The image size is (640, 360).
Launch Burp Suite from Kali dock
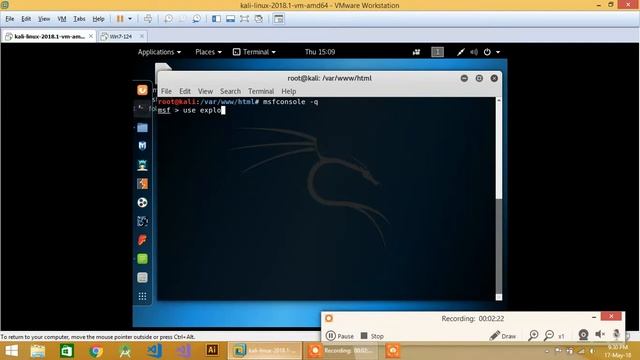click(x=142, y=184)
